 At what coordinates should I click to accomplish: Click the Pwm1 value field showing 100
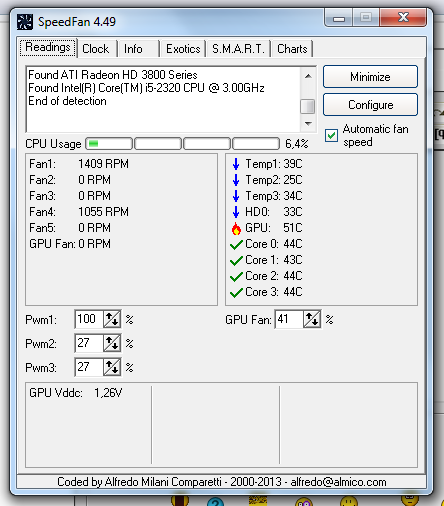click(89, 319)
